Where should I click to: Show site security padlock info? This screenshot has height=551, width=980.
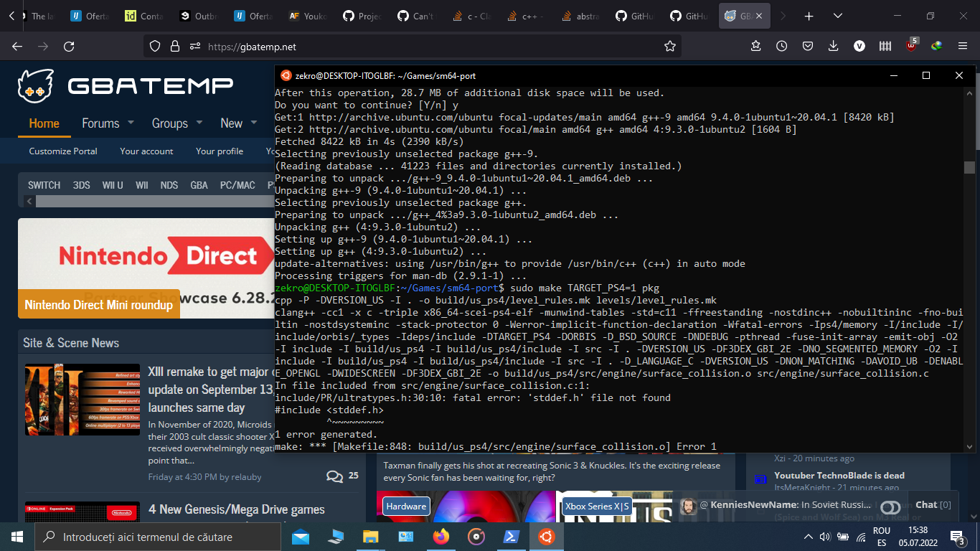pos(174,46)
